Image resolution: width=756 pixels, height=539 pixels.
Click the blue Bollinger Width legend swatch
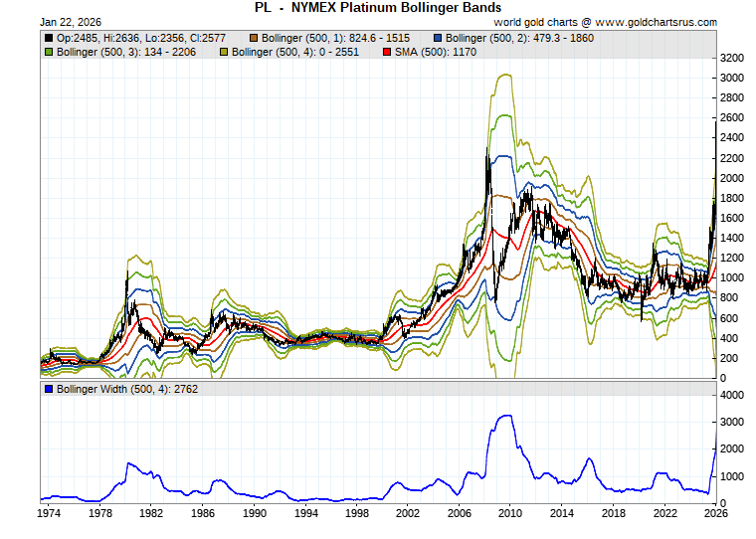[x=49, y=389]
